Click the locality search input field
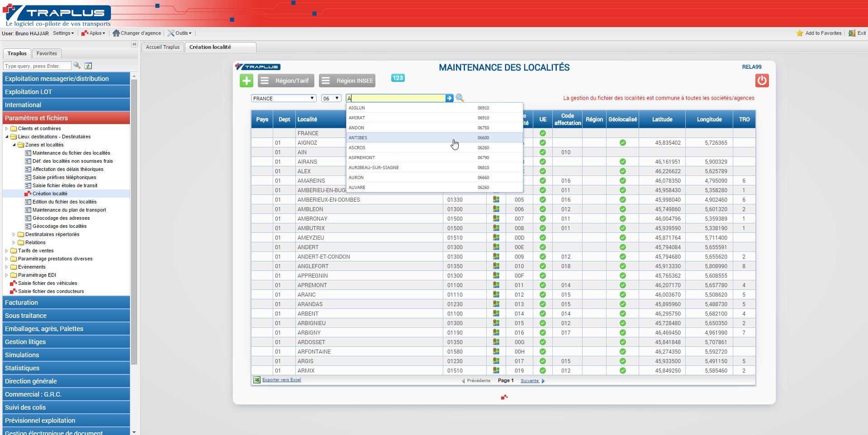Viewport: 868px width, 435px height. click(x=396, y=98)
